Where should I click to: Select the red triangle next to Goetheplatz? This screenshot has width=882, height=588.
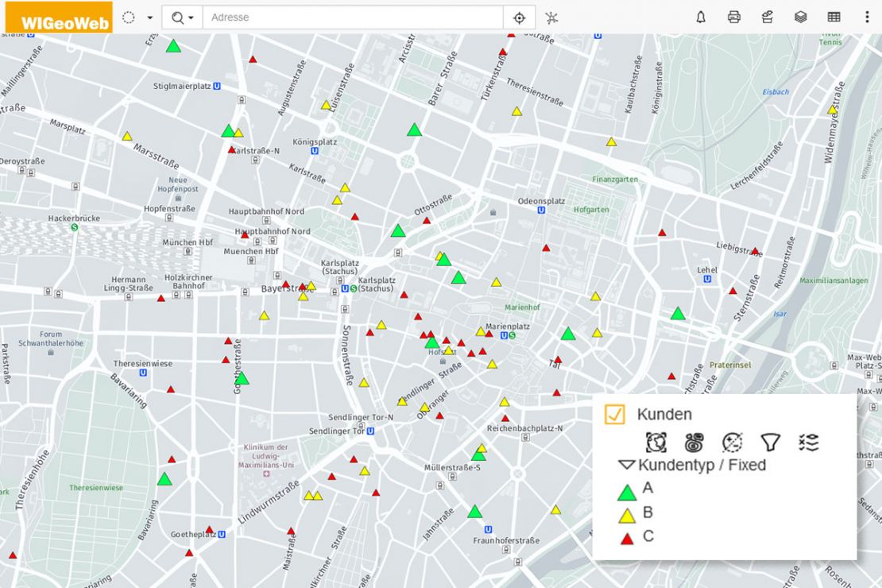pos(209,529)
